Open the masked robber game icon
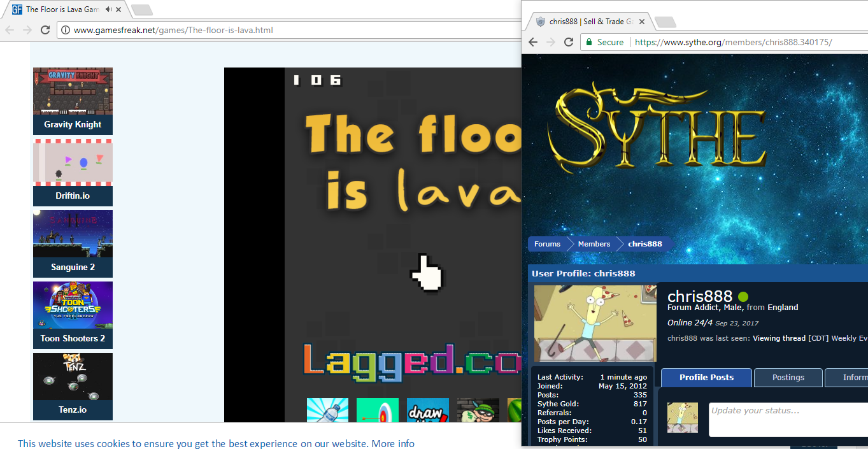 tap(478, 411)
